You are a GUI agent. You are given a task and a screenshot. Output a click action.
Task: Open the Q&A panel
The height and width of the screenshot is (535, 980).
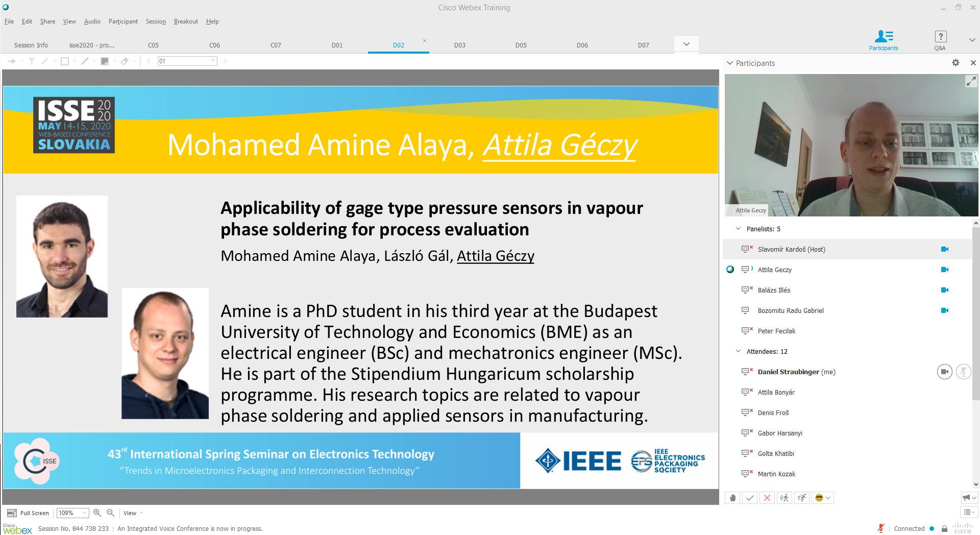(940, 40)
